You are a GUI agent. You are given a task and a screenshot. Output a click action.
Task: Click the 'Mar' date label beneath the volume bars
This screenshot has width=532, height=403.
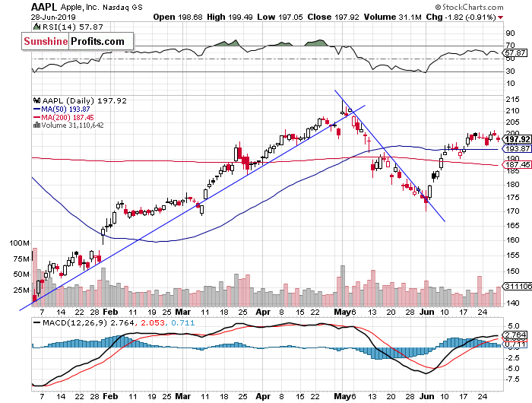coord(183,312)
